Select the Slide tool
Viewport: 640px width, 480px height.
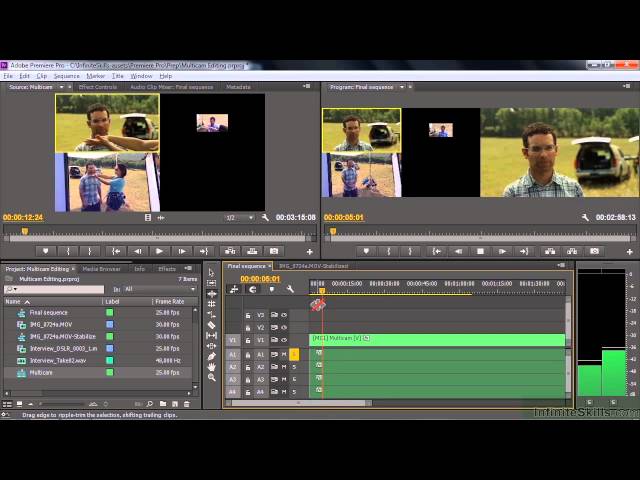coord(211,346)
